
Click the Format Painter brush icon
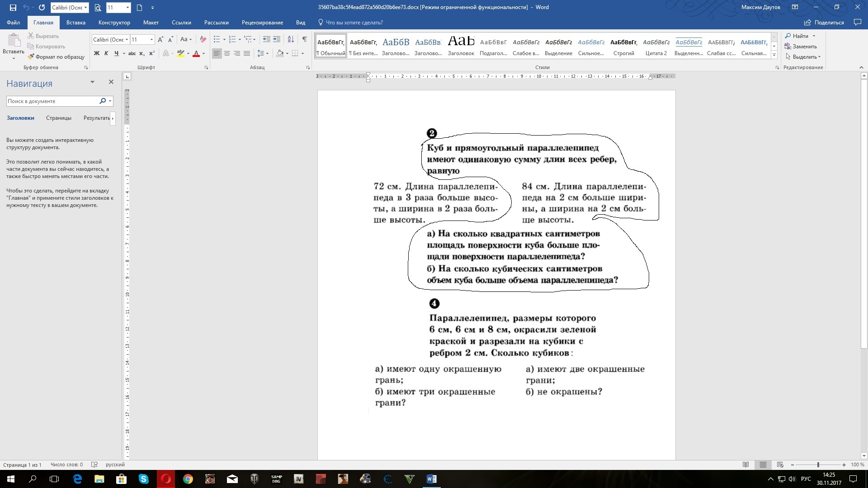[x=31, y=57]
